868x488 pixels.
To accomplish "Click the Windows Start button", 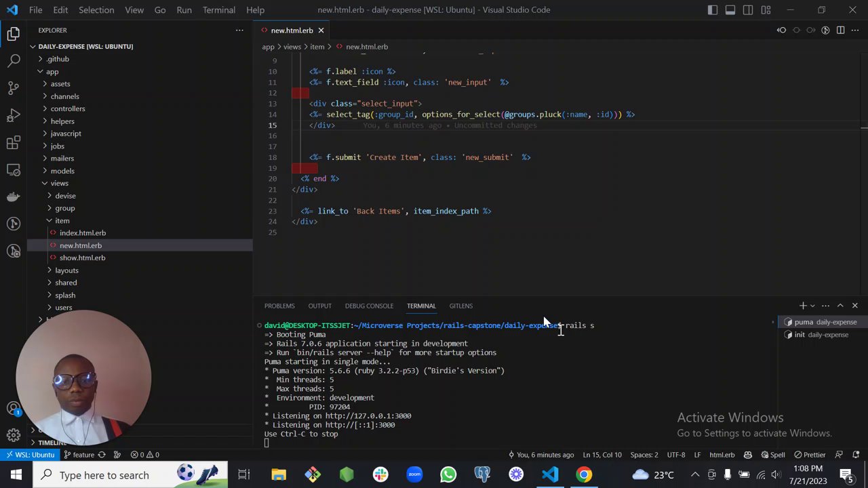I will tap(16, 474).
